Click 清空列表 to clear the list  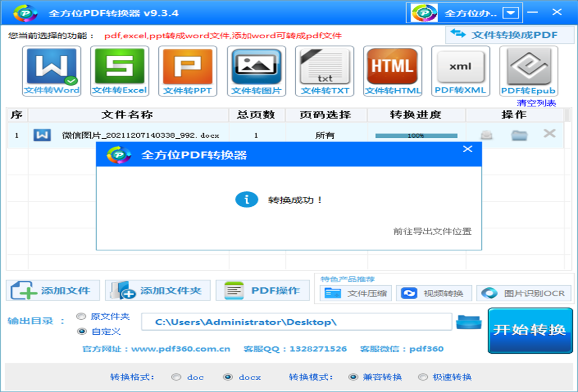(x=536, y=103)
